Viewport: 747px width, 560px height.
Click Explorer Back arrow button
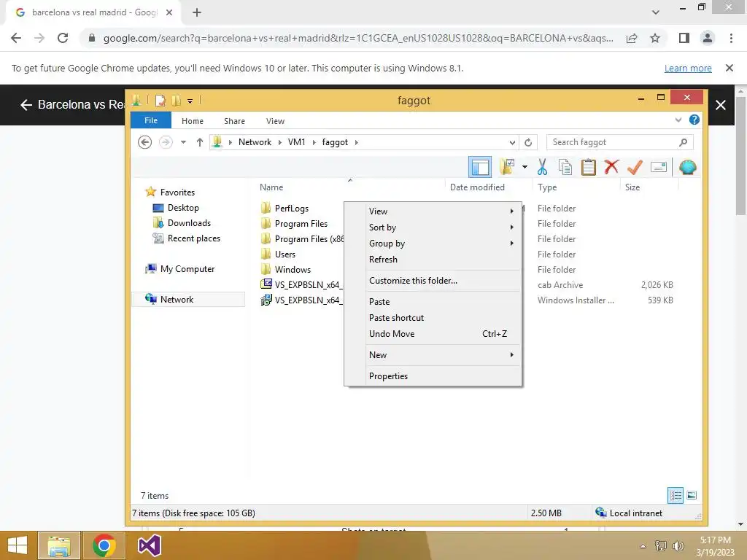pos(145,142)
